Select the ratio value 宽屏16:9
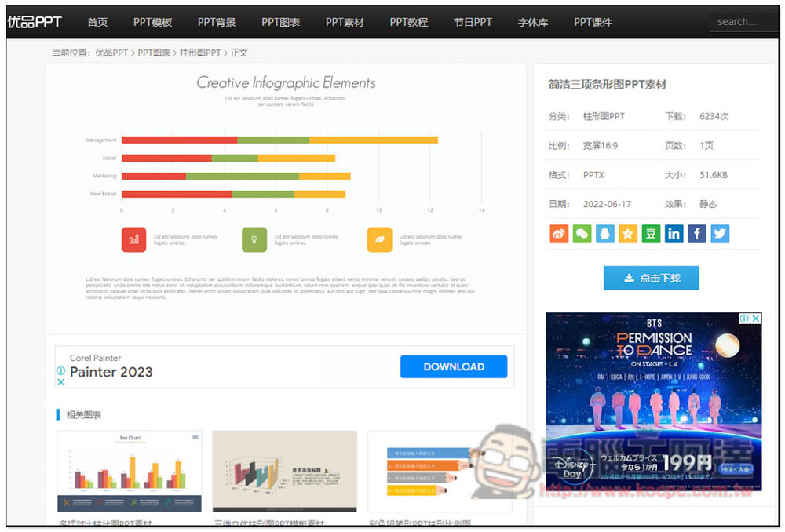This screenshot has height=532, width=785. 601,146
